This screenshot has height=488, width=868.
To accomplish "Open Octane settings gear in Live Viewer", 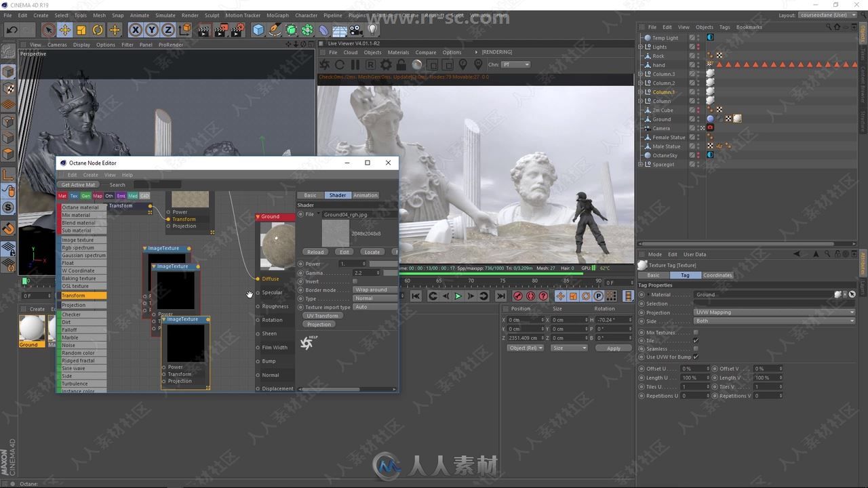I will [386, 64].
